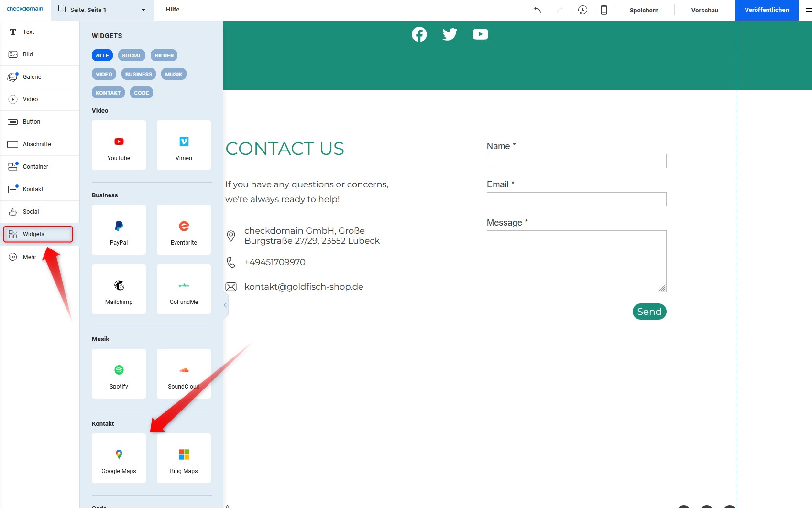Click into the Email input field
Viewport: 812px width, 508px height.
pos(576,199)
